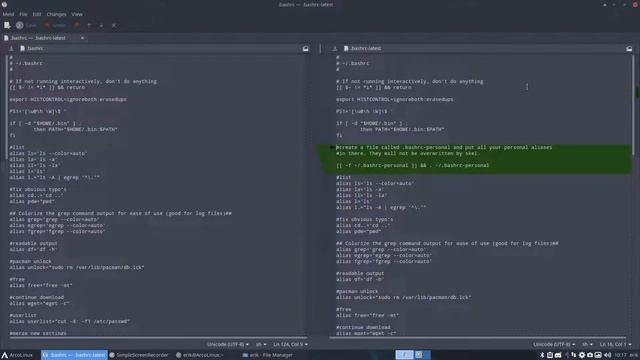Click the clipboard tray icon
This screenshot has width=640, height=360.
point(550,355)
